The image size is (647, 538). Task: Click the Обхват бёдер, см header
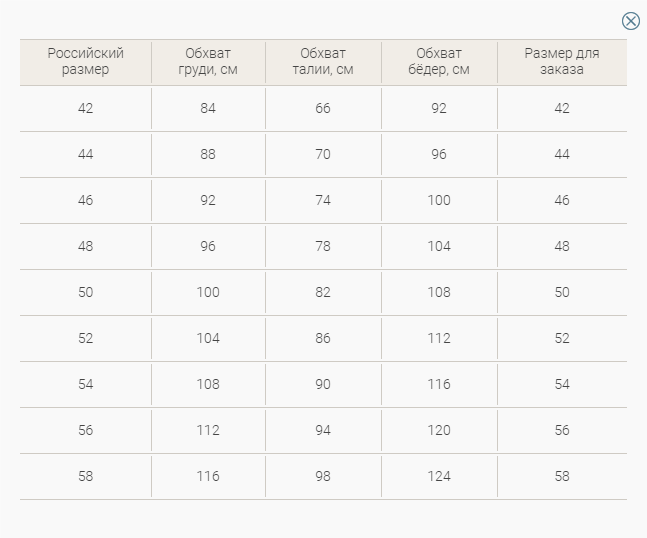click(x=439, y=61)
